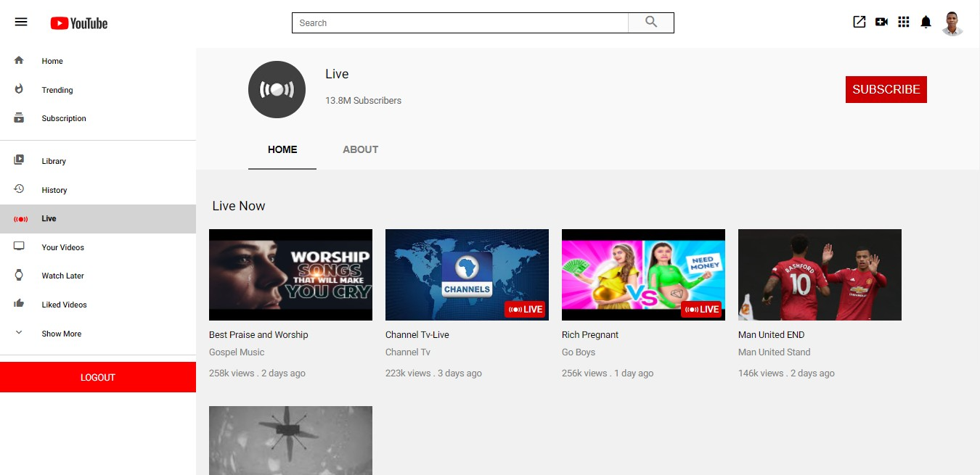Open the notifications bell
The height and width of the screenshot is (475, 980).
click(926, 22)
